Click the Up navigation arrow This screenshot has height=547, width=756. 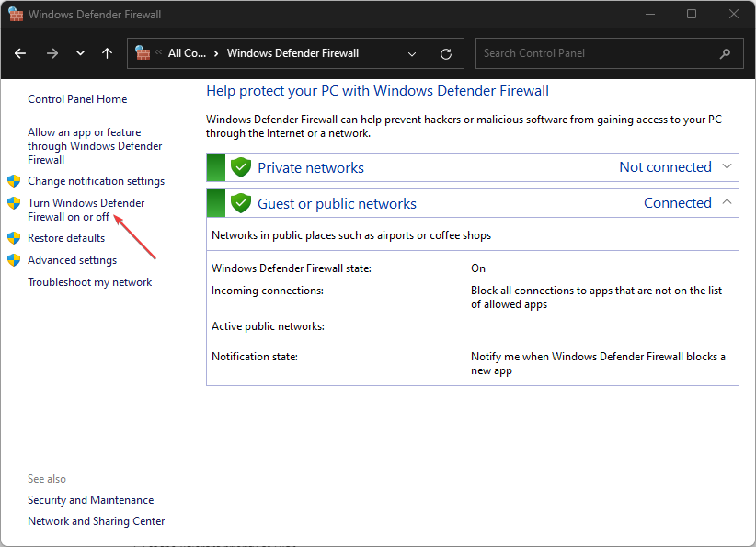point(107,53)
